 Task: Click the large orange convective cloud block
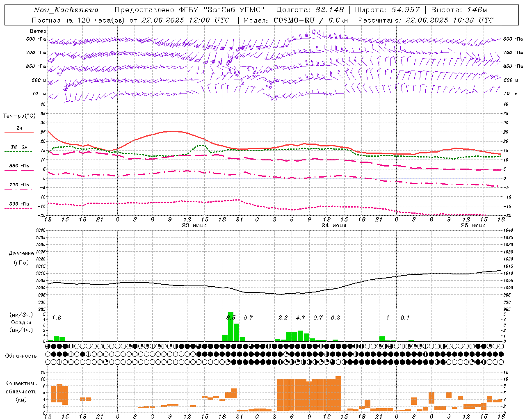[x=309, y=395]
